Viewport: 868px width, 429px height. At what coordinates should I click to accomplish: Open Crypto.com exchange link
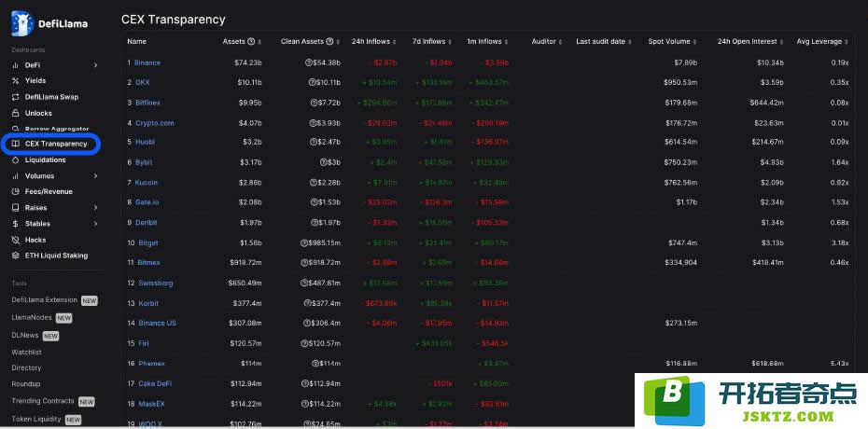(x=154, y=123)
